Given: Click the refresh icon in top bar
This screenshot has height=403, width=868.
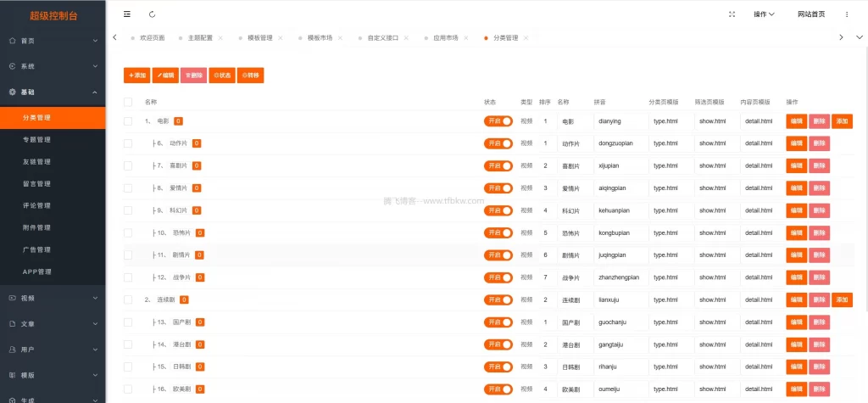Looking at the screenshot, I should [152, 14].
